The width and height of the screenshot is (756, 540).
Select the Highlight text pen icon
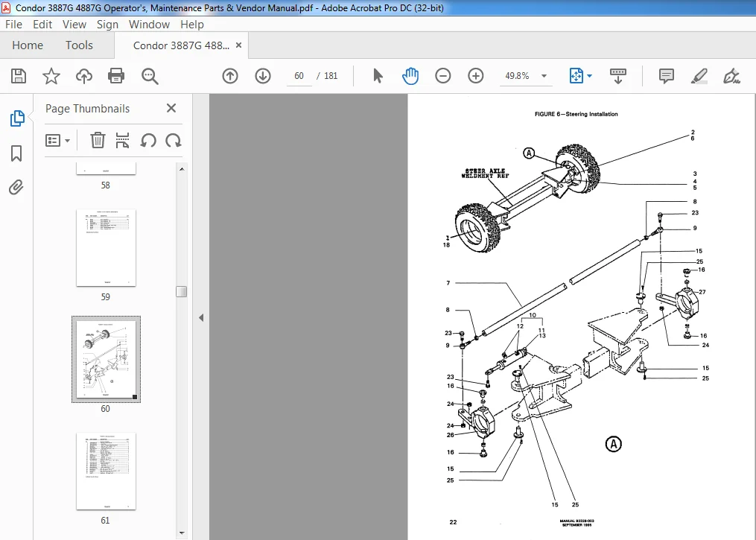point(699,76)
